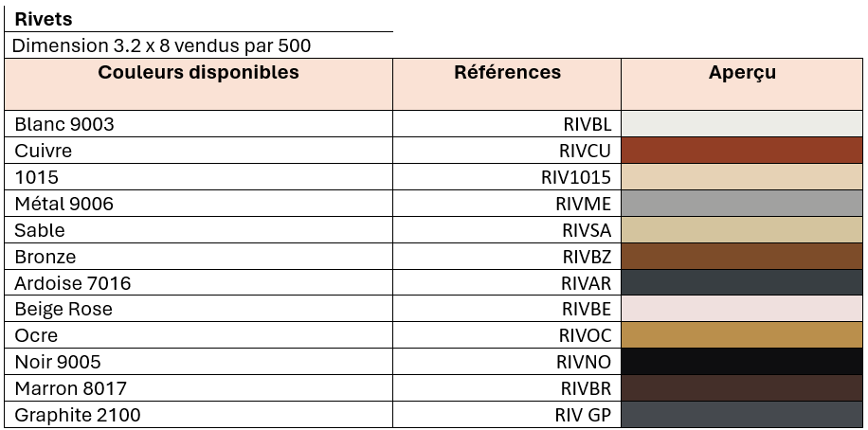Click the Ocre color preview cell
Viewport: 868px width, 430px height.
click(x=742, y=335)
